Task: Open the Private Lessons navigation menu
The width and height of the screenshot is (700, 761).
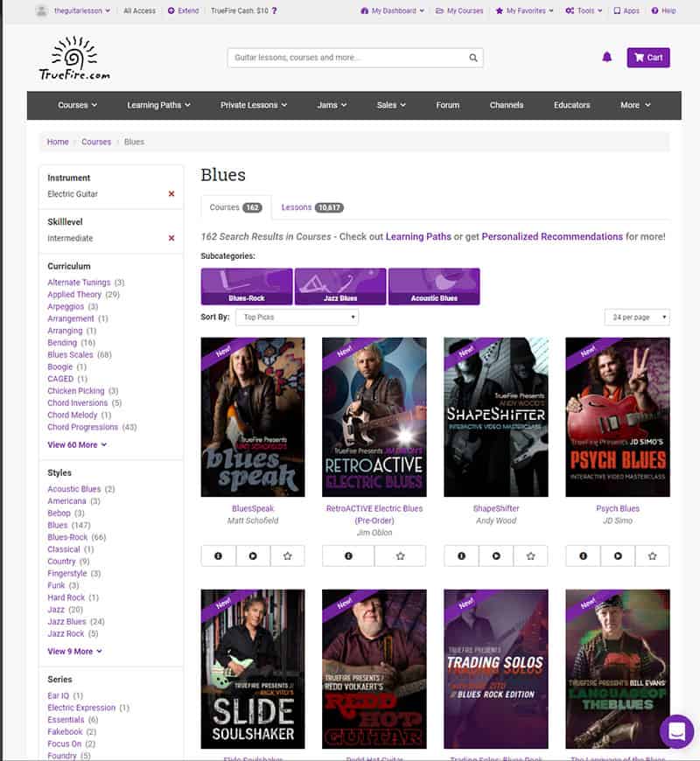Action: pos(254,105)
